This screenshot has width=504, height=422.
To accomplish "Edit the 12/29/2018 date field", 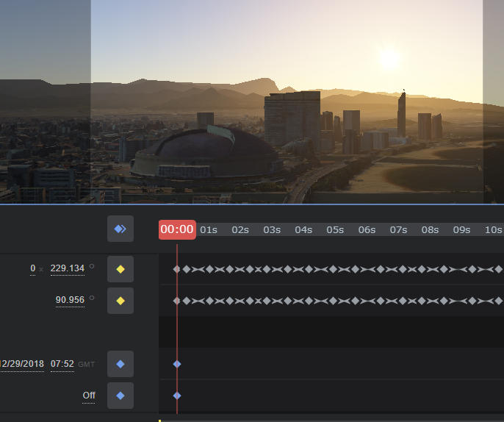I will pos(22,364).
